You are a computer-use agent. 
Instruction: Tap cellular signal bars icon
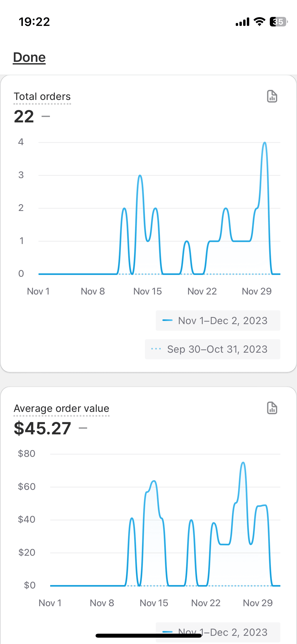(x=242, y=22)
